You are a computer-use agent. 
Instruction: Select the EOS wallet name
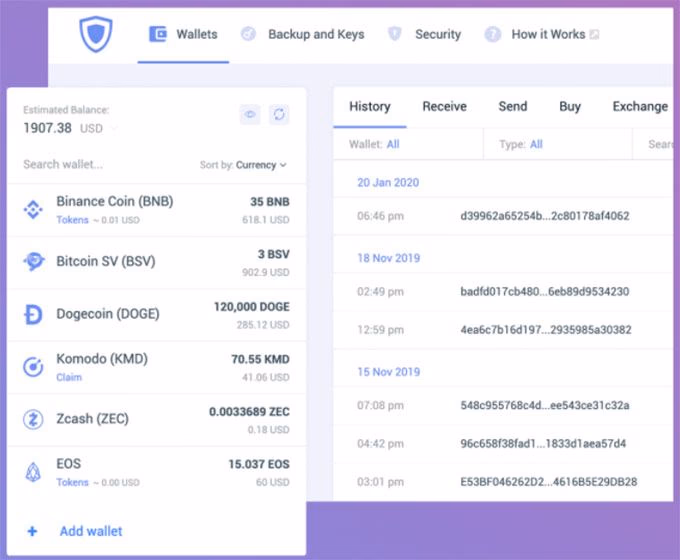[69, 464]
